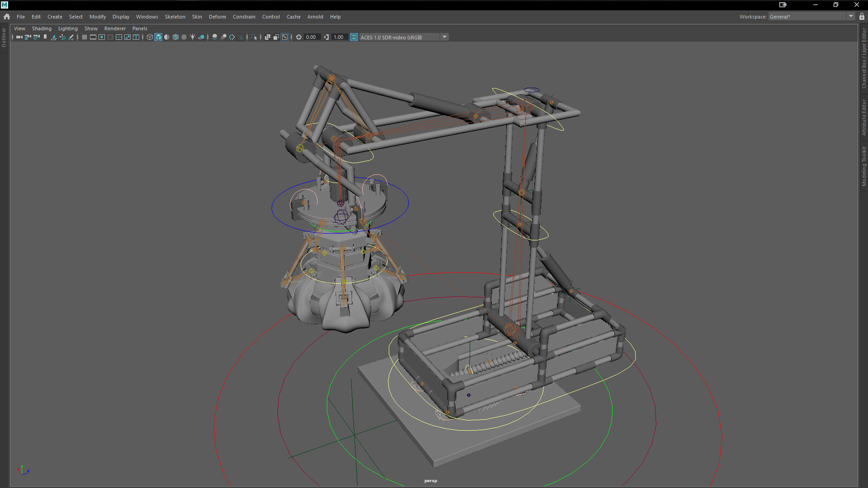
Task: Toggle the Safe Title icon
Action: (x=136, y=37)
